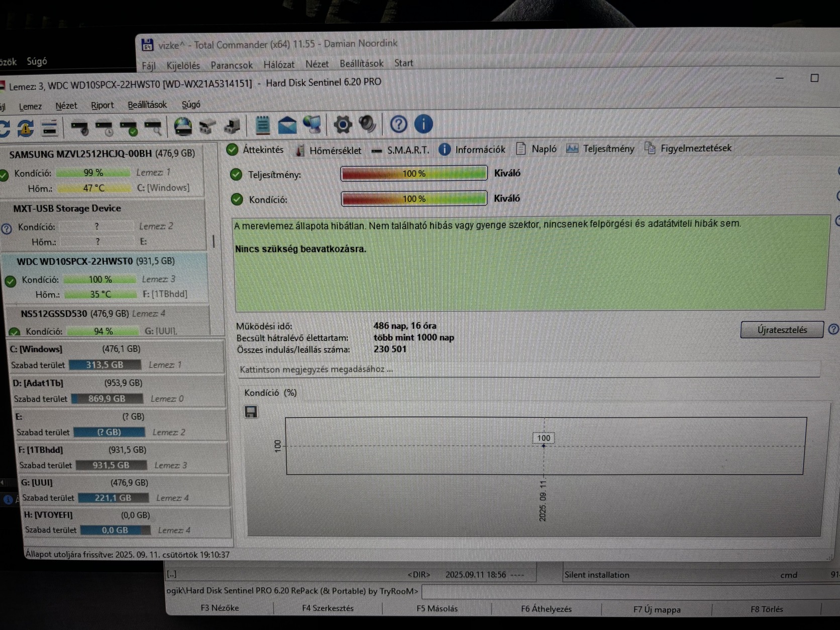Click the F7 Új mappa button in Total Commander
This screenshot has width=840, height=630.
(657, 610)
